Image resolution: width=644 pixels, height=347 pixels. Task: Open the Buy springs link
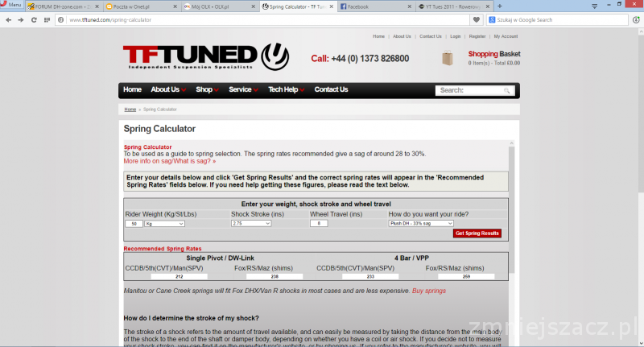(x=429, y=291)
